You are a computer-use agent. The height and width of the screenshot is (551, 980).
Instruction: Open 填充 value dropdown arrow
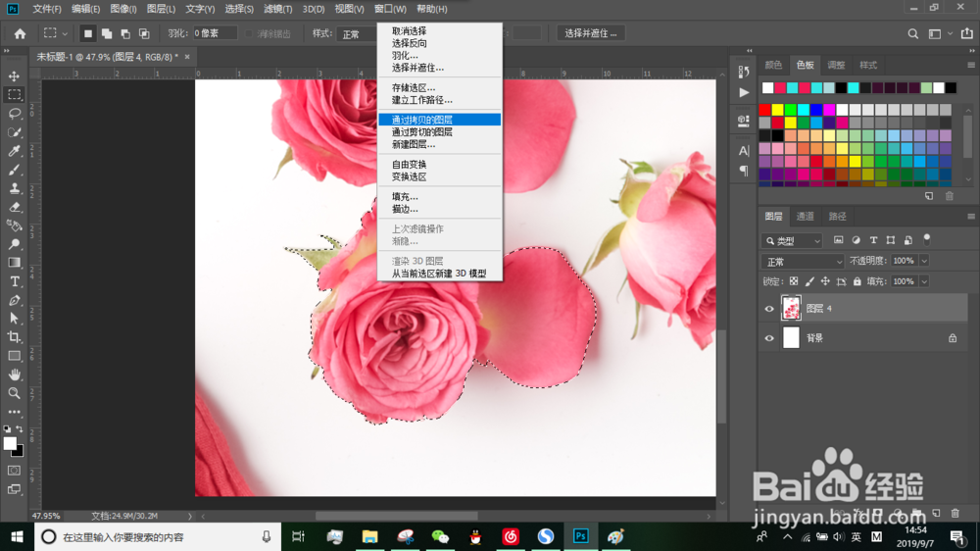(924, 281)
